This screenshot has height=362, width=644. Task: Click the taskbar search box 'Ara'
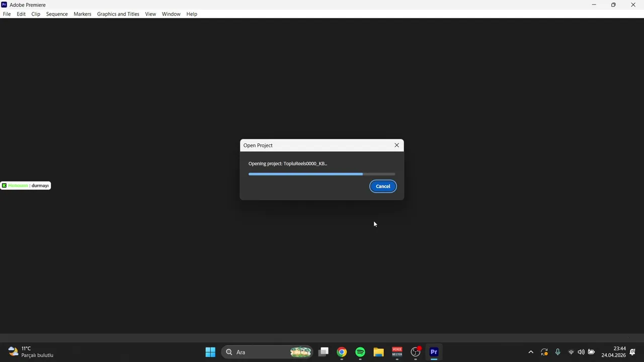click(267, 352)
